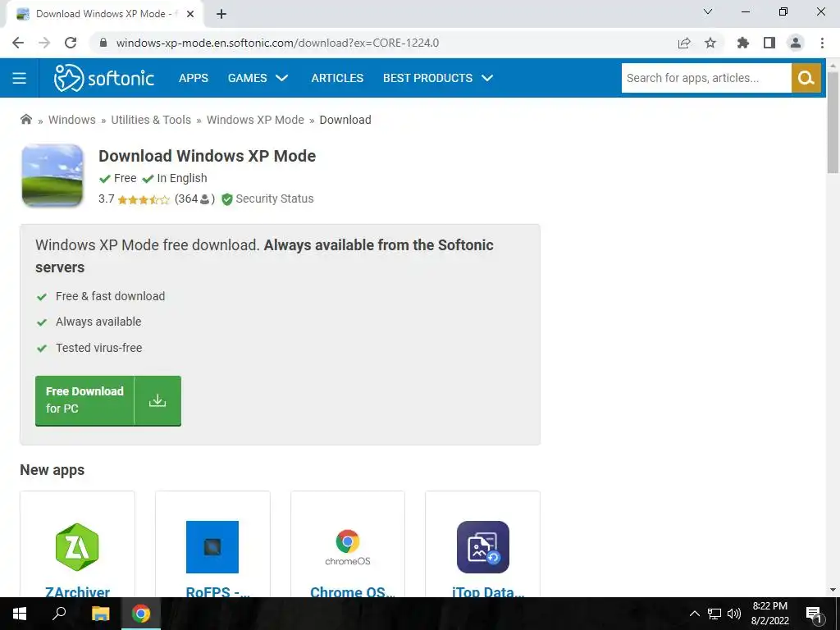The image size is (840, 630).
Task: Open the ZArchiver app thumbnail
Action: [x=77, y=547]
